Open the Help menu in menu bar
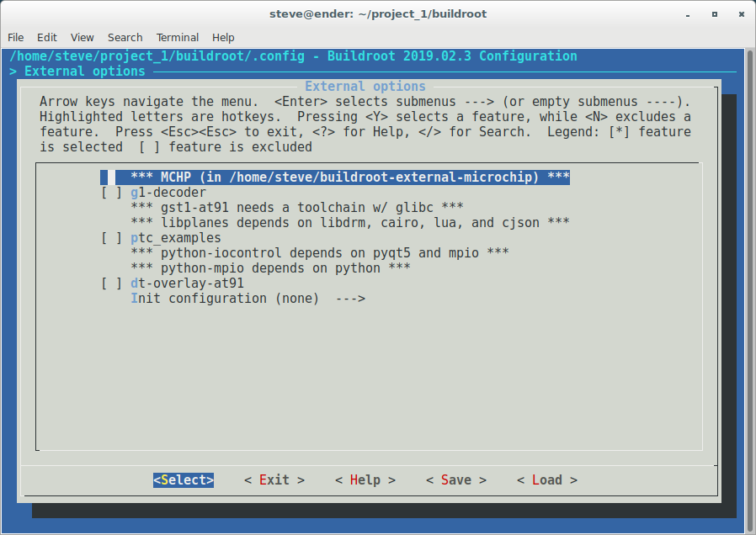 coord(223,37)
